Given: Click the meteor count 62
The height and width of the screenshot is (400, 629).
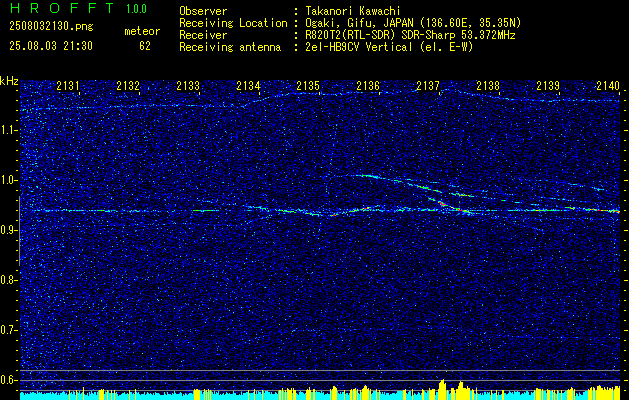Looking at the screenshot, I should tap(145, 46).
